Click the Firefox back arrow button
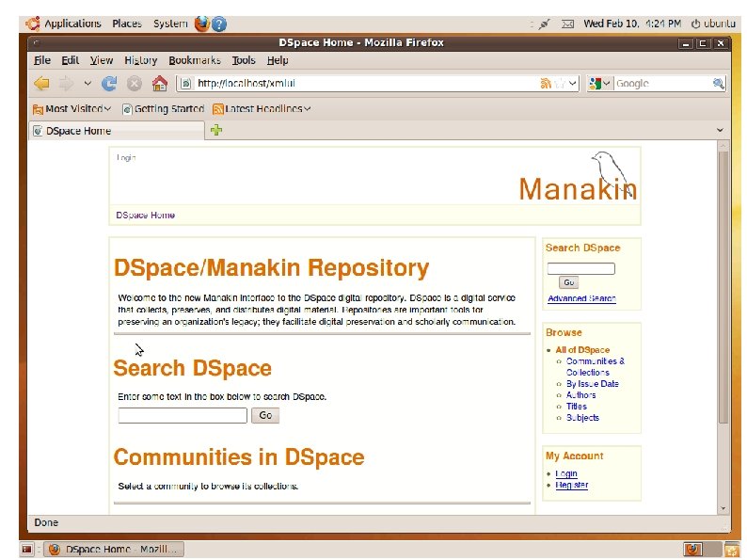 point(42,84)
